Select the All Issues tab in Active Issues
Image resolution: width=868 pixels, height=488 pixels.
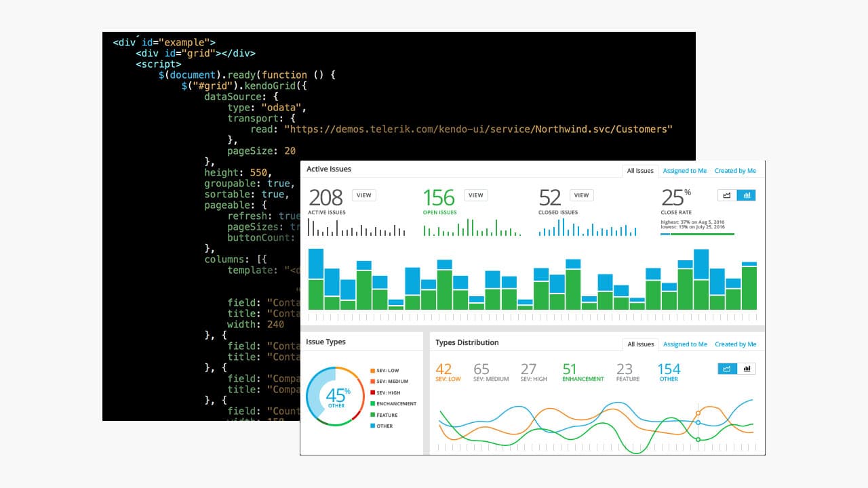(x=639, y=171)
